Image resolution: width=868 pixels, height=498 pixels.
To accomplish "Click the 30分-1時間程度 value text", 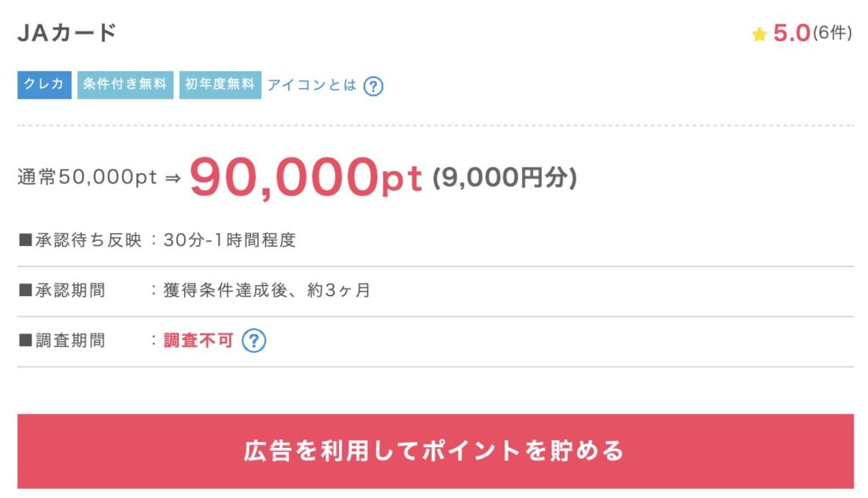I will coord(230,240).
